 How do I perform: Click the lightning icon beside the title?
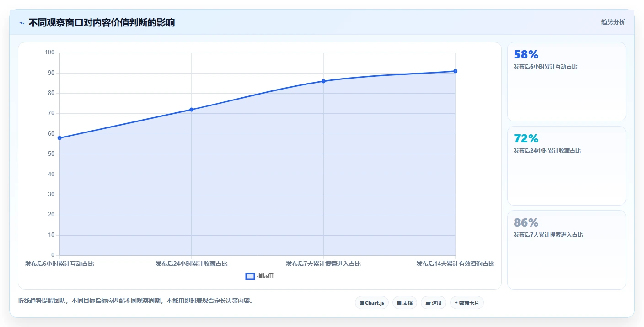pos(21,23)
